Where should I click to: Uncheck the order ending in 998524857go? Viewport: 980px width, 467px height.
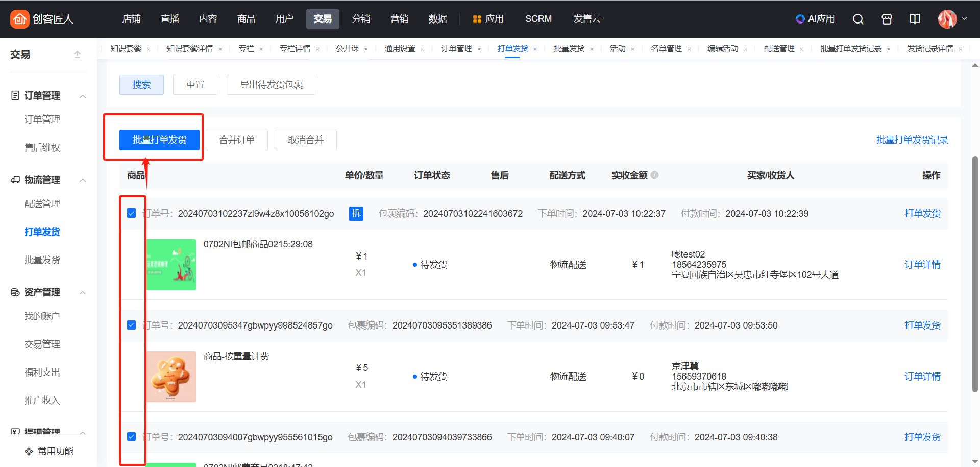tap(131, 325)
